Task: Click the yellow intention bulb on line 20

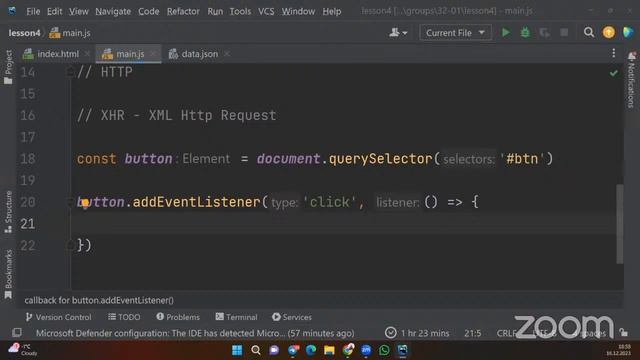Action: coord(84,202)
